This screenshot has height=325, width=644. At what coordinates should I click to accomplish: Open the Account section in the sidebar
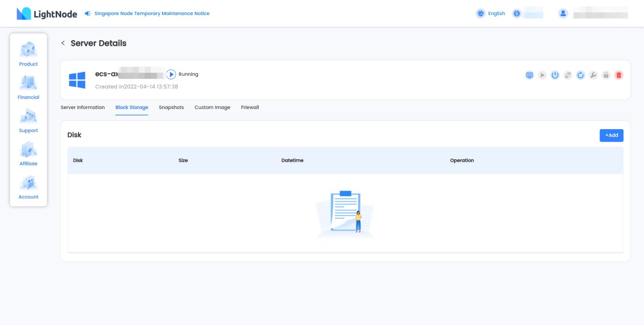[x=28, y=187]
